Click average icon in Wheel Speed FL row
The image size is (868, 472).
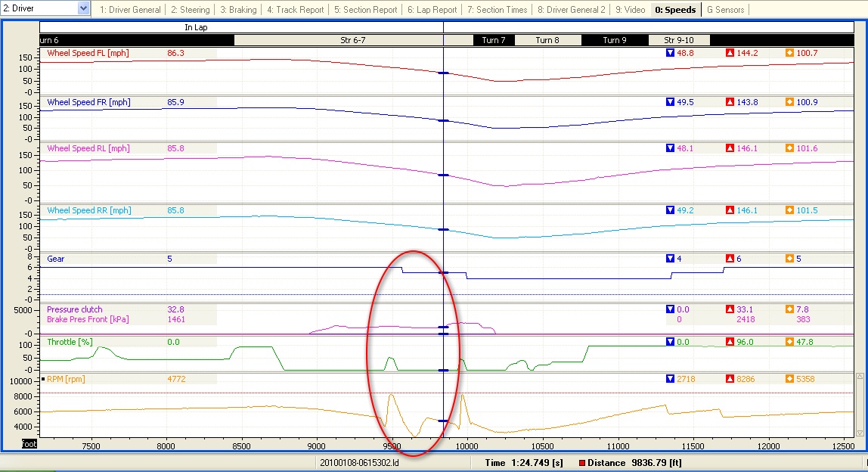pos(789,53)
